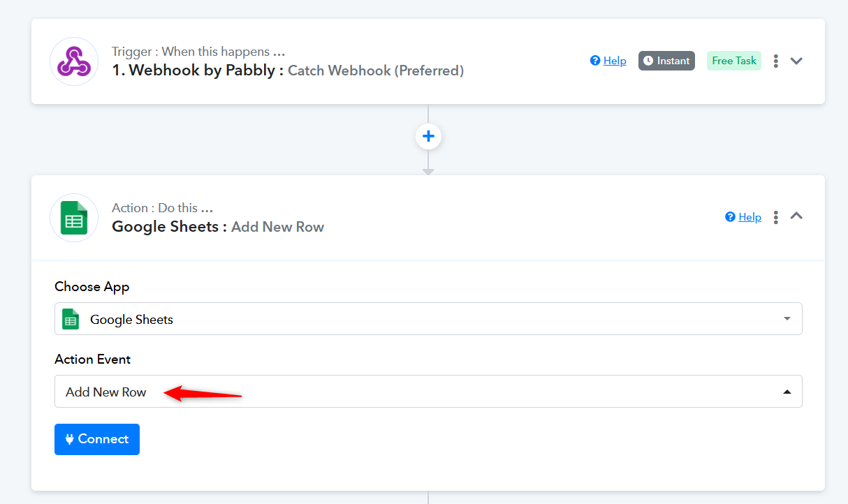The height and width of the screenshot is (504, 848).
Task: Click the Google Sheets action step icon
Action: point(74,218)
